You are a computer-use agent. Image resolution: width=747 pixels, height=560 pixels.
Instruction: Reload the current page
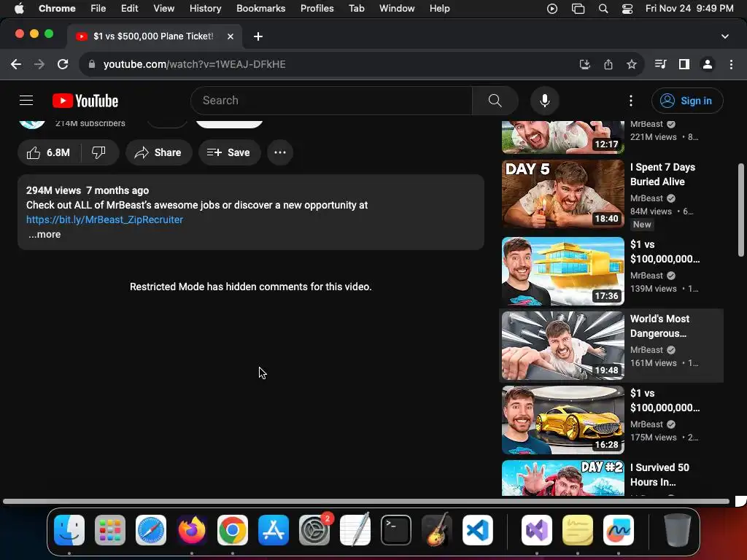coord(63,64)
